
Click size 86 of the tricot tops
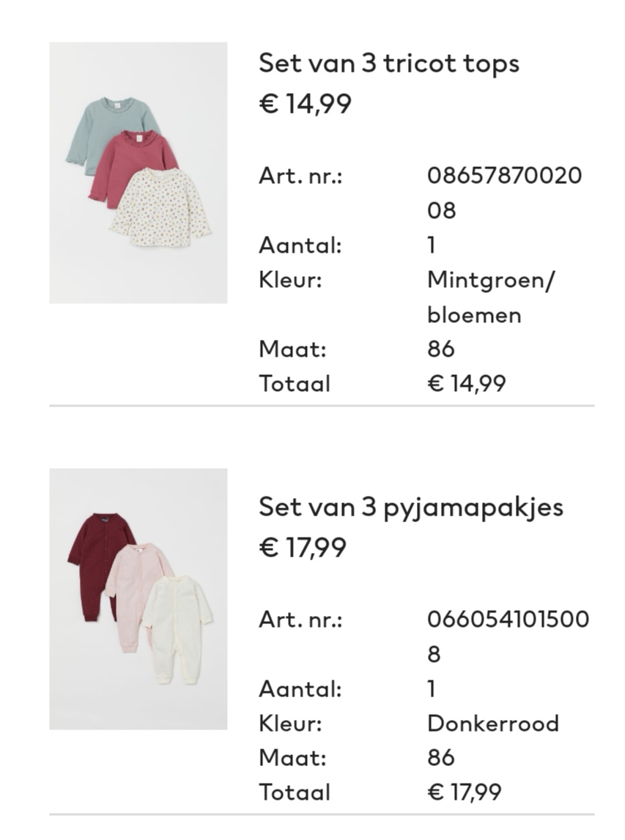(441, 349)
